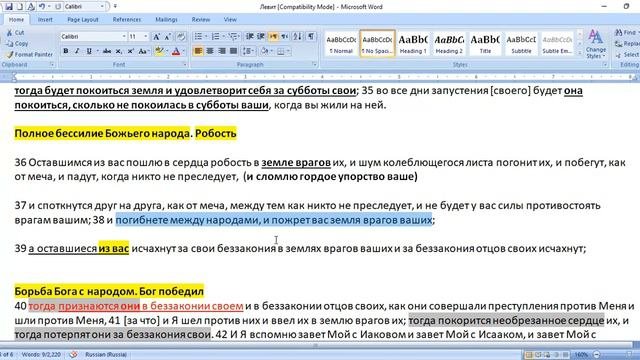Open the font size dropdown
Viewport: 640px width, 360px height.
[x=146, y=37]
